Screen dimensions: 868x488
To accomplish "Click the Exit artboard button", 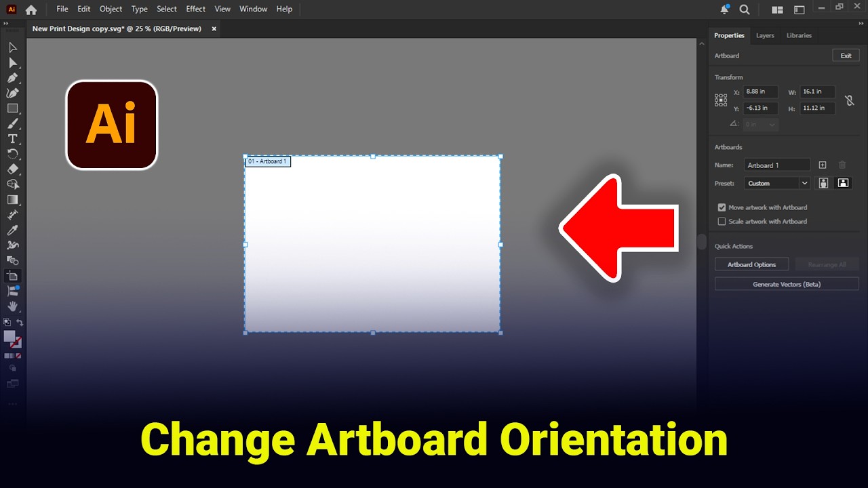I will (846, 56).
